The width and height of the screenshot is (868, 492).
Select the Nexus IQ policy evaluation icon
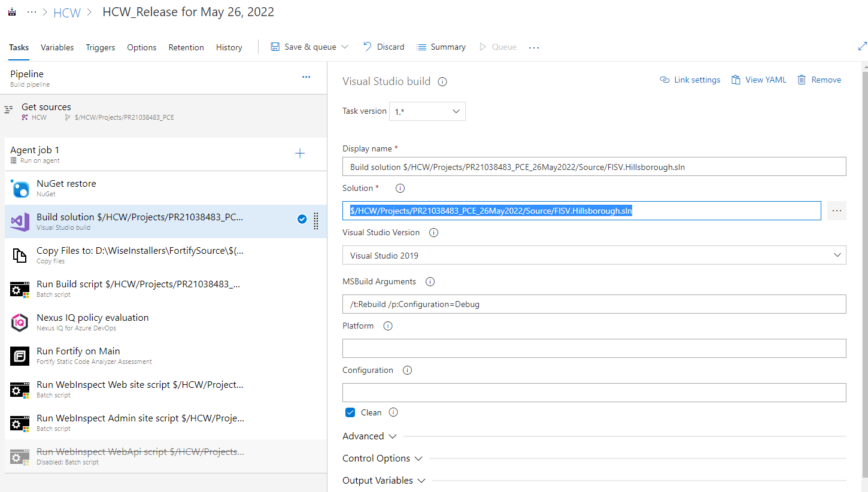[20, 323]
